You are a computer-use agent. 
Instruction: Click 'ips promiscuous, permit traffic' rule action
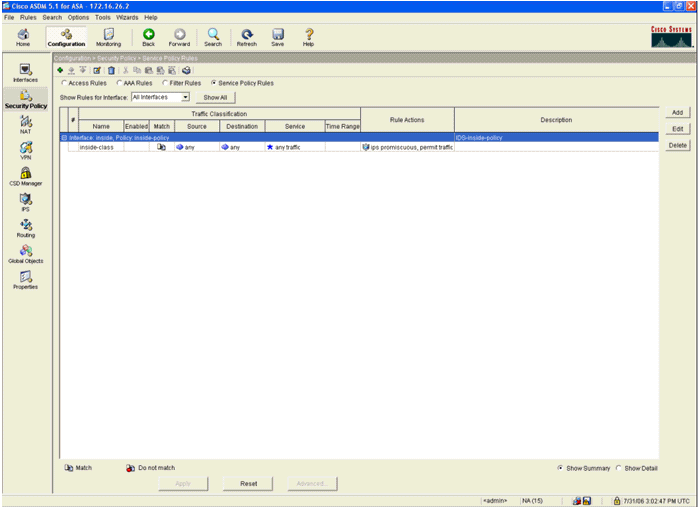[x=407, y=147]
